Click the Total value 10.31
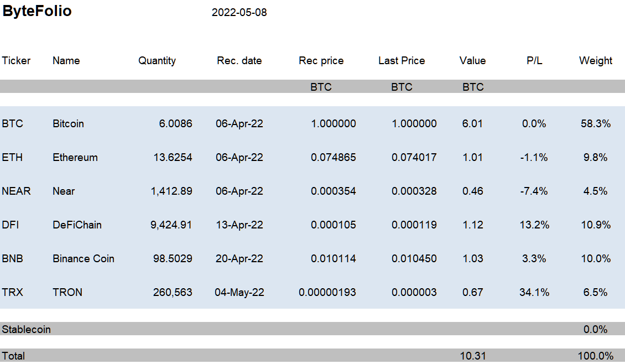 tap(473, 356)
